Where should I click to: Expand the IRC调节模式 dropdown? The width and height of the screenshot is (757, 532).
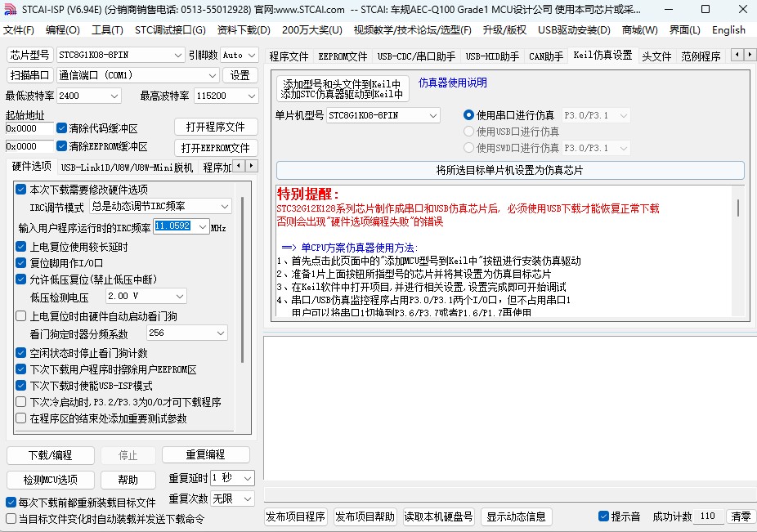pos(160,206)
